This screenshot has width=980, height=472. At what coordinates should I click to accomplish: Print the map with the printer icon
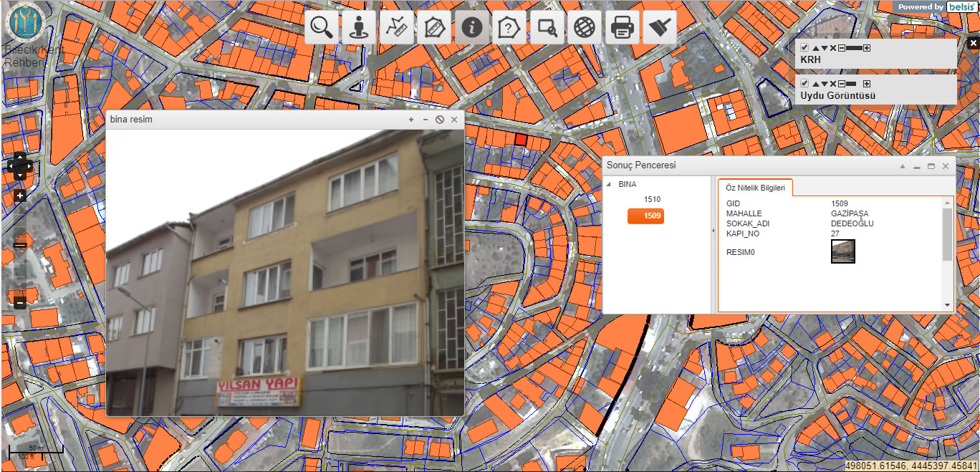click(622, 27)
